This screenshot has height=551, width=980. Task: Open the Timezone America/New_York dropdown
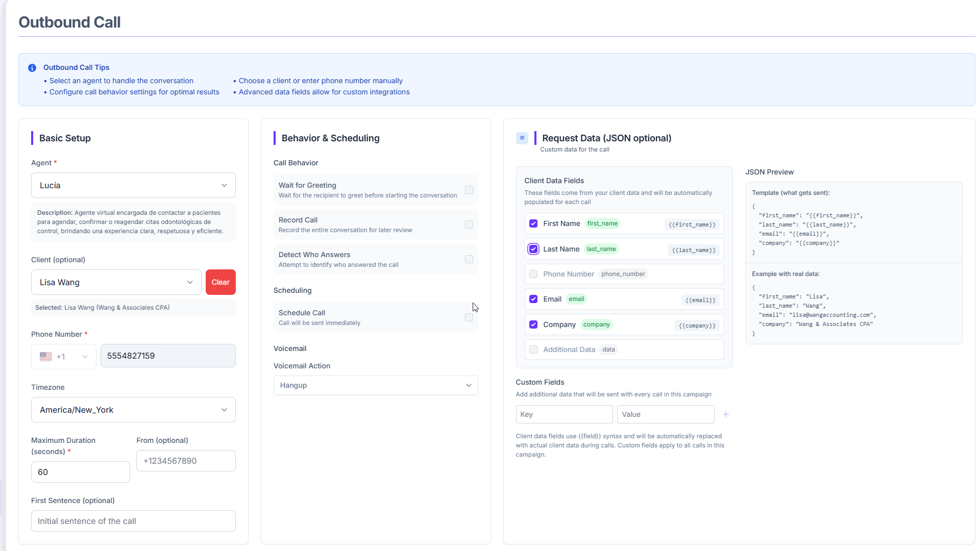coord(133,410)
